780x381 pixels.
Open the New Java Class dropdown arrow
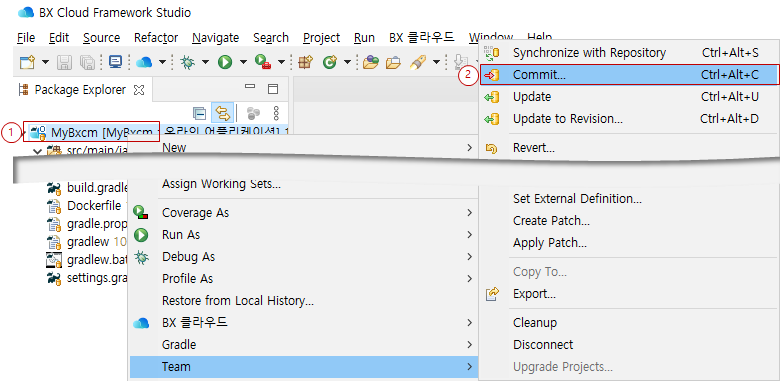pos(347,63)
